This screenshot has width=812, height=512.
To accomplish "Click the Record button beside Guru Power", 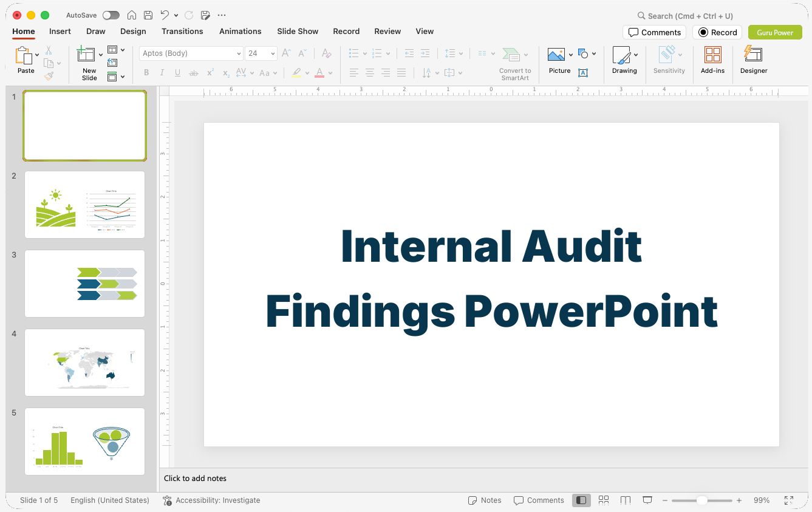I will [717, 32].
